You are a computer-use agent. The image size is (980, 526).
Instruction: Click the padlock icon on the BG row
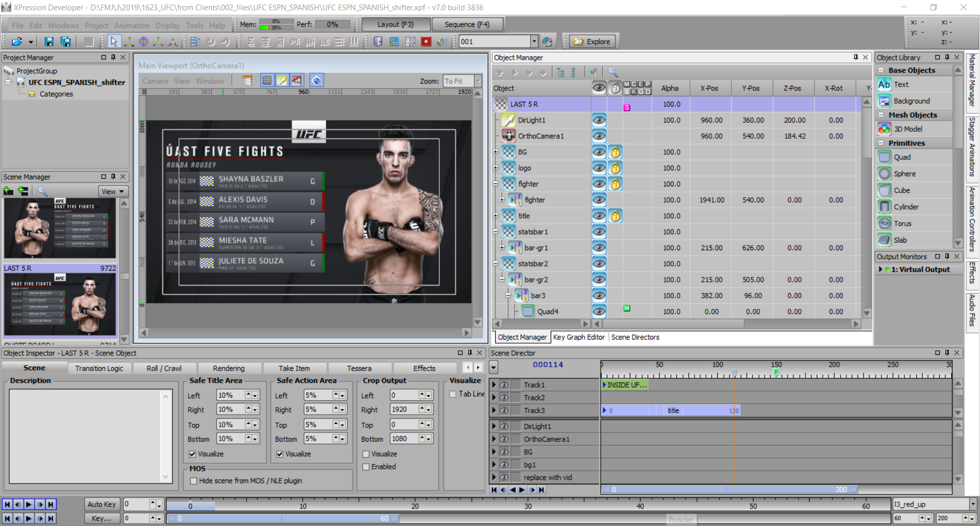coord(616,152)
